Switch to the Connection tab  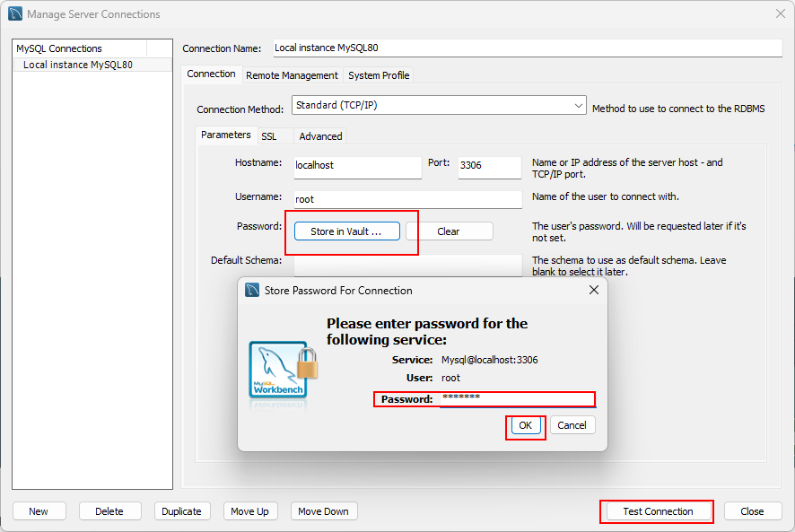[211, 74]
